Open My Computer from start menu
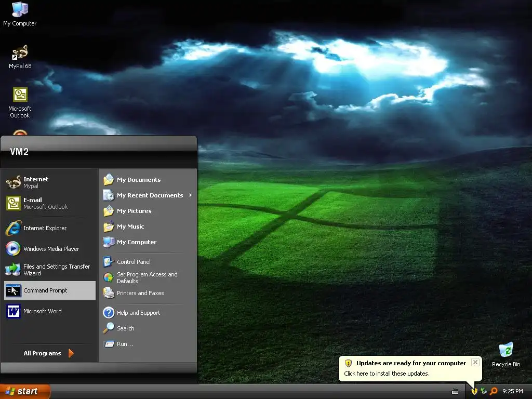 pyautogui.click(x=148, y=242)
